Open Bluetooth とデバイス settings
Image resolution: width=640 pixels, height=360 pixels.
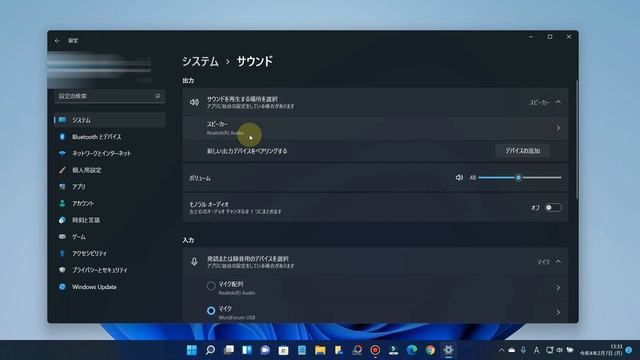coord(110,137)
